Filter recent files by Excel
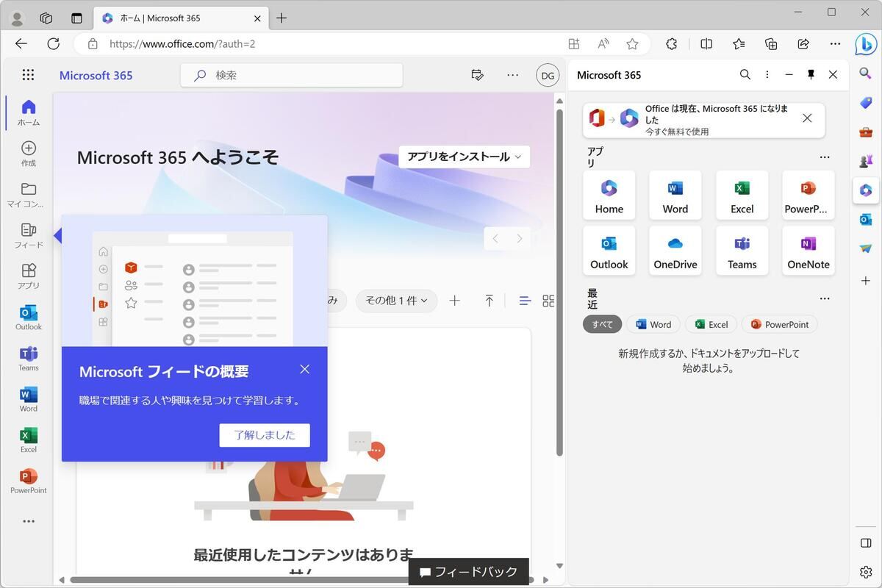 point(711,324)
